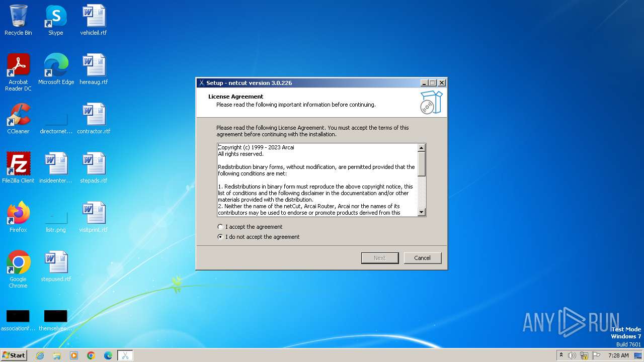Image resolution: width=644 pixels, height=362 pixels.
Task: Minimize the netcut Setup window
Action: [x=424, y=83]
